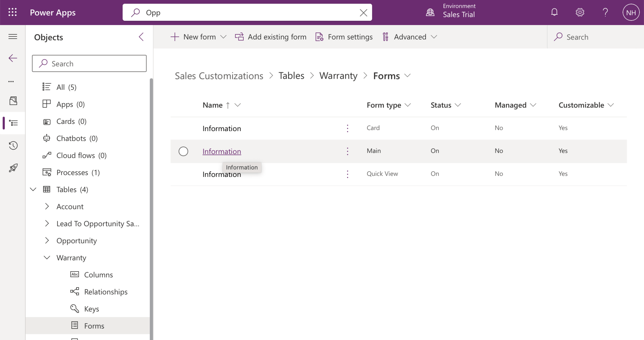Screen dimensions: 644x340
Task: Click the Warranty breadcrumb link
Action: pos(338,76)
